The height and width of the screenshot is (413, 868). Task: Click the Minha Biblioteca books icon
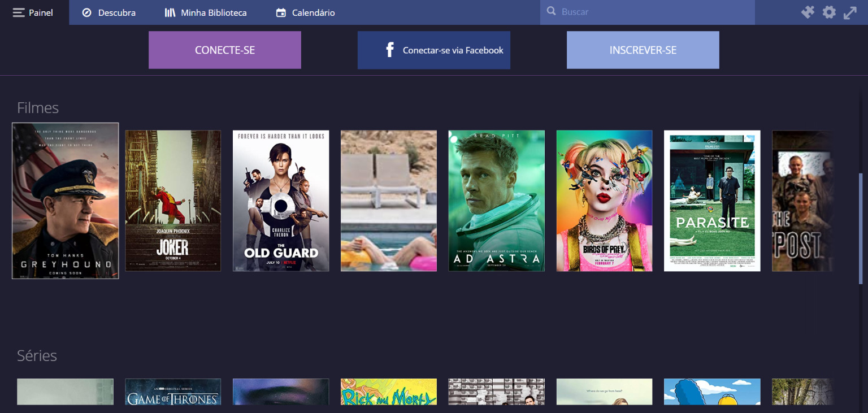click(x=170, y=12)
